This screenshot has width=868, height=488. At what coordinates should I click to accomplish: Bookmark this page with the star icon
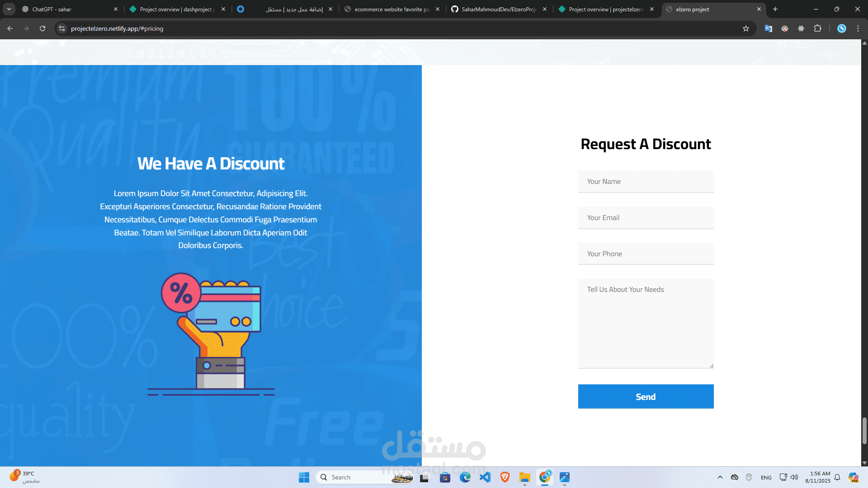[746, 28]
